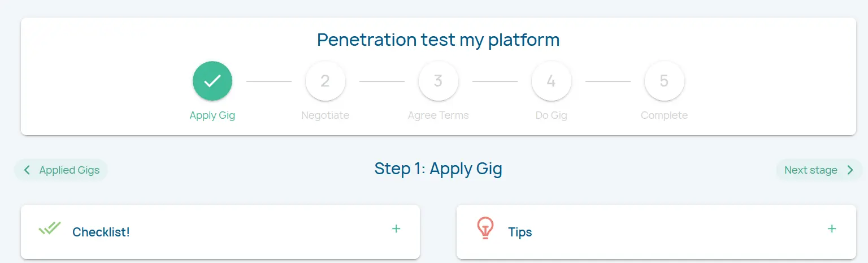Select the step 4 circle
The width and height of the screenshot is (868, 263).
[552, 81]
